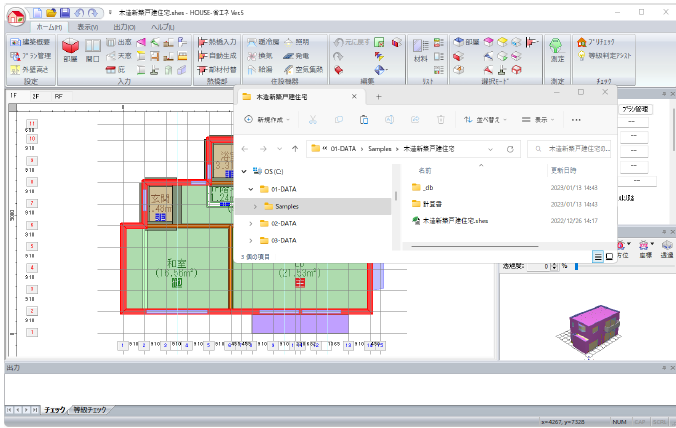Screen dimensions: 676x428
Task: Select 部屋 selection mode
Action: click(x=466, y=42)
